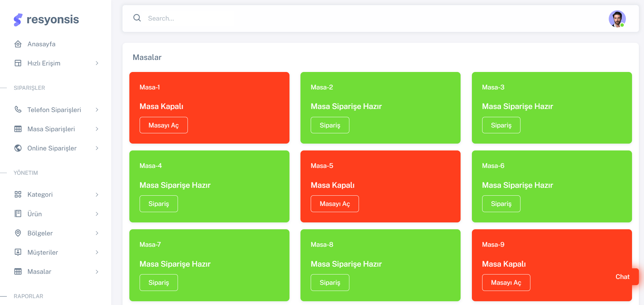
Task: Click Sipariş button on Masa-3
Action: 501,125
